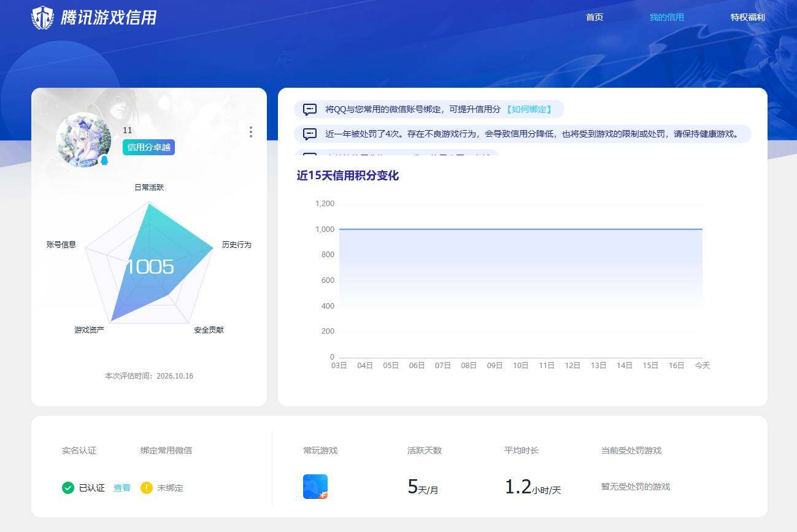Click the username 11 beside avatar
This screenshot has width=797, height=532.
(x=128, y=130)
